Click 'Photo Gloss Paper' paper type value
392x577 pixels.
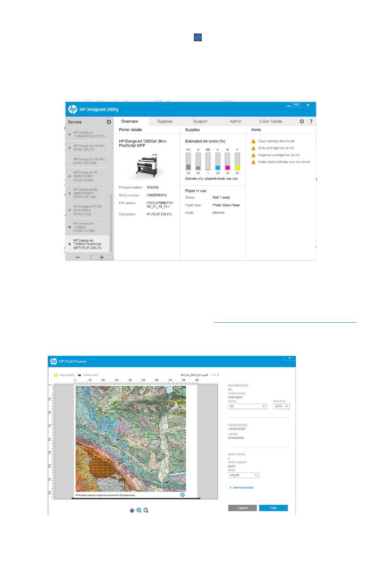pyautogui.click(x=226, y=205)
